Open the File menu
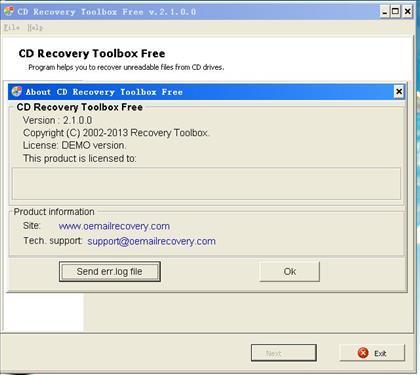The width and height of the screenshot is (420, 375). coord(12,28)
